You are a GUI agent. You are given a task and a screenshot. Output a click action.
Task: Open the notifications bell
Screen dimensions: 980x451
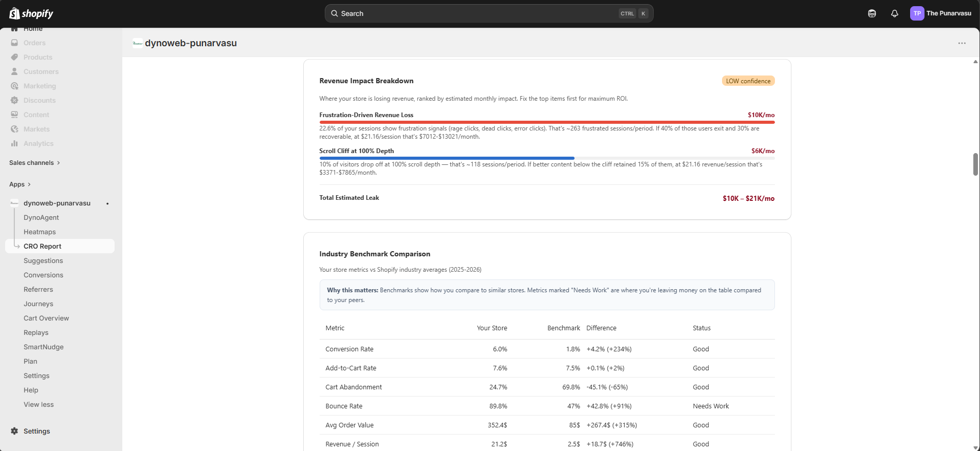894,14
